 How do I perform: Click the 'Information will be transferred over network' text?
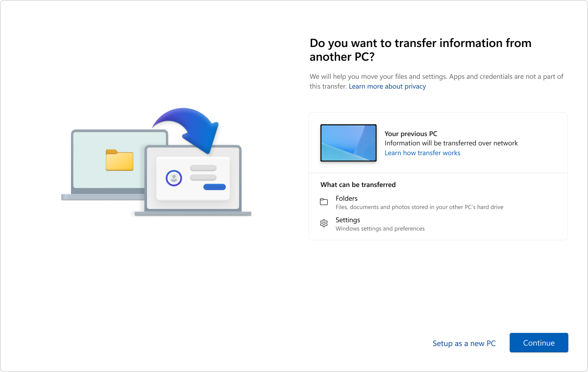click(451, 143)
